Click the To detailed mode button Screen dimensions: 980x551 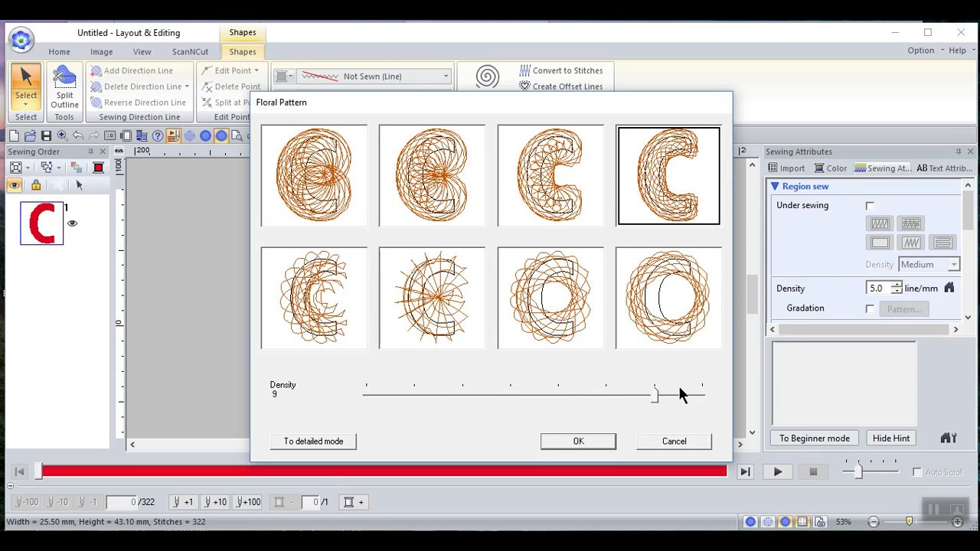tap(313, 441)
